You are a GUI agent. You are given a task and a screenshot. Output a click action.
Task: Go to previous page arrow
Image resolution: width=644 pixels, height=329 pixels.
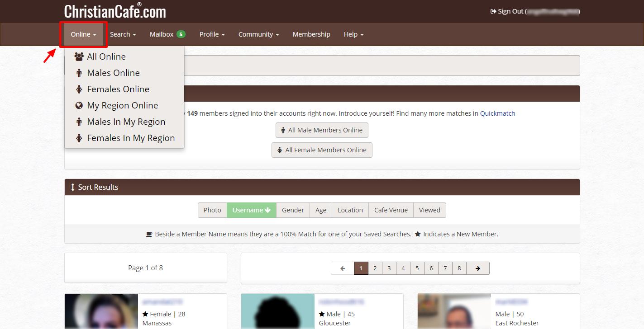pos(343,268)
